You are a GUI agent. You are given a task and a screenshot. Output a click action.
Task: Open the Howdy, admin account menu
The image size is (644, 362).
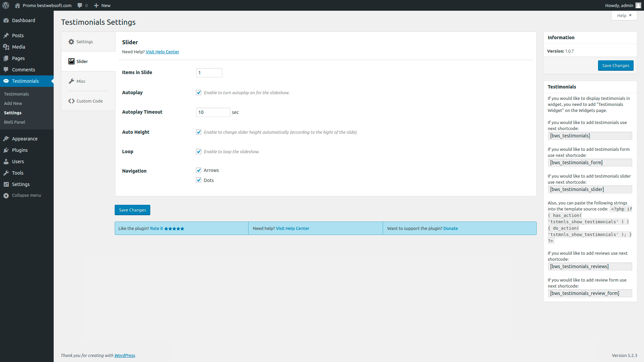tap(623, 5)
